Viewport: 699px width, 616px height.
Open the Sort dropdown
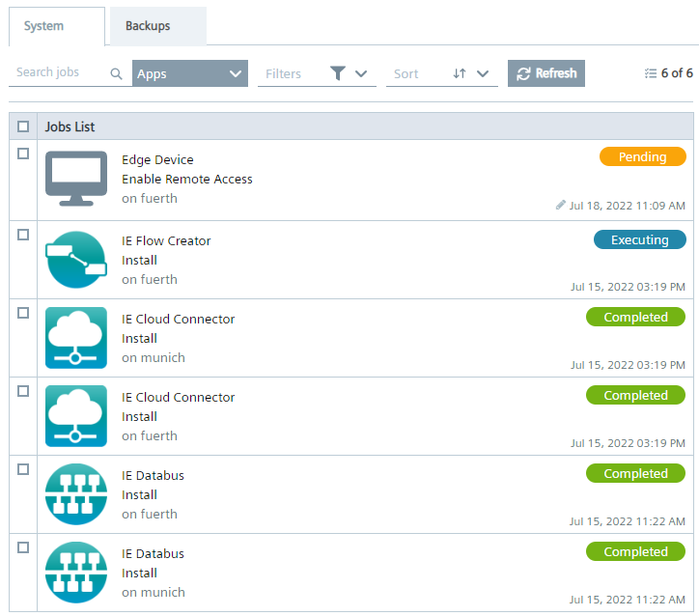(441, 73)
